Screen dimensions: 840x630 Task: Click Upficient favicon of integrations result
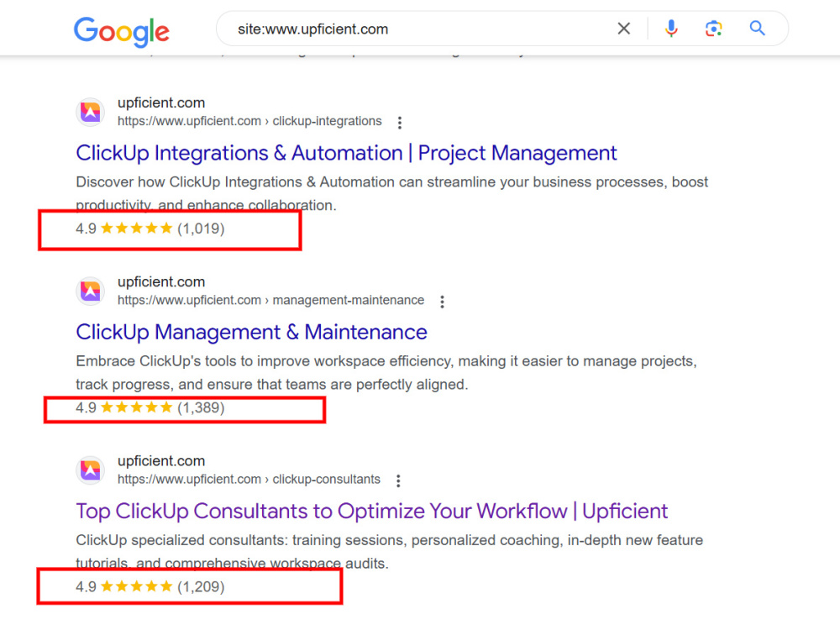tap(91, 112)
